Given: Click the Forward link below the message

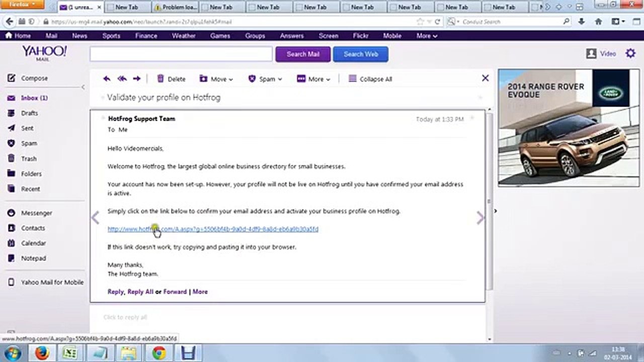Looking at the screenshot, I should [x=175, y=292].
